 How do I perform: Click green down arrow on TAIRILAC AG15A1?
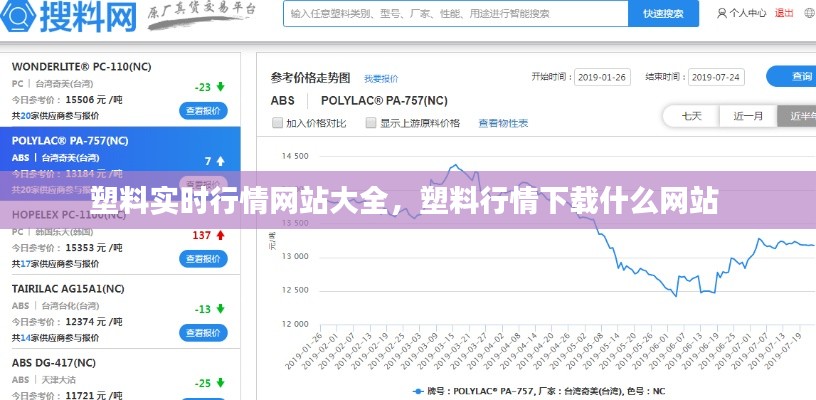click(220, 309)
